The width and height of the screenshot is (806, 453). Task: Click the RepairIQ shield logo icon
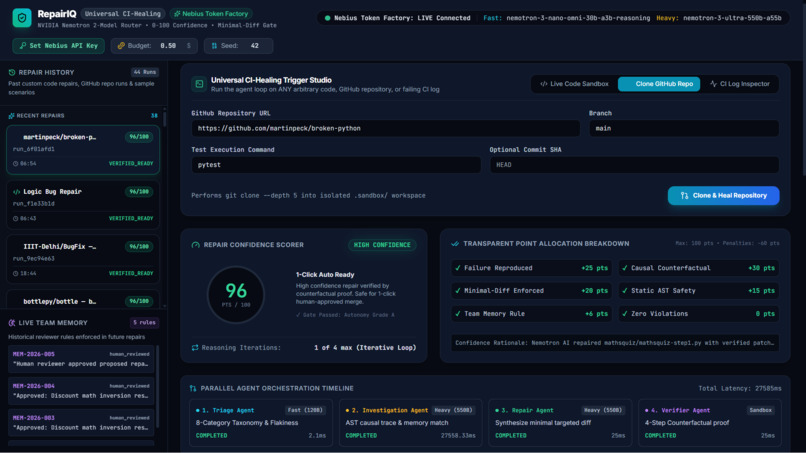[x=22, y=18]
